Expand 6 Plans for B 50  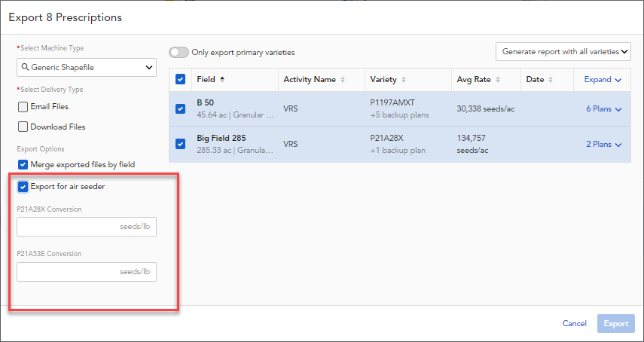pyautogui.click(x=603, y=109)
